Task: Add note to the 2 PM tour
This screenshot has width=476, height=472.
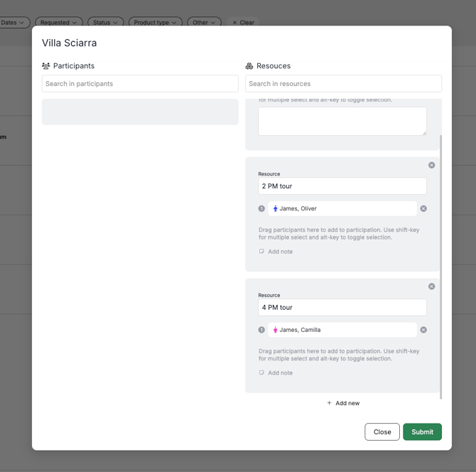Action: pyautogui.click(x=276, y=252)
